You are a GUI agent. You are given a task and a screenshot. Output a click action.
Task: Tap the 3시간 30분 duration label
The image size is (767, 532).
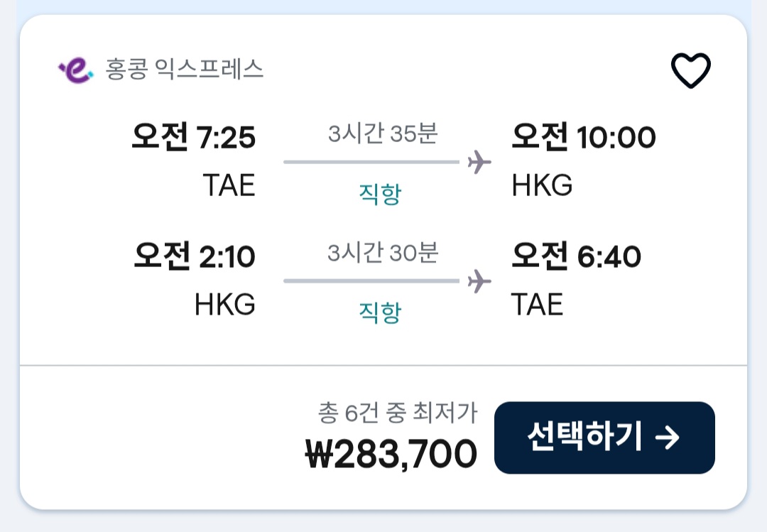click(x=383, y=253)
